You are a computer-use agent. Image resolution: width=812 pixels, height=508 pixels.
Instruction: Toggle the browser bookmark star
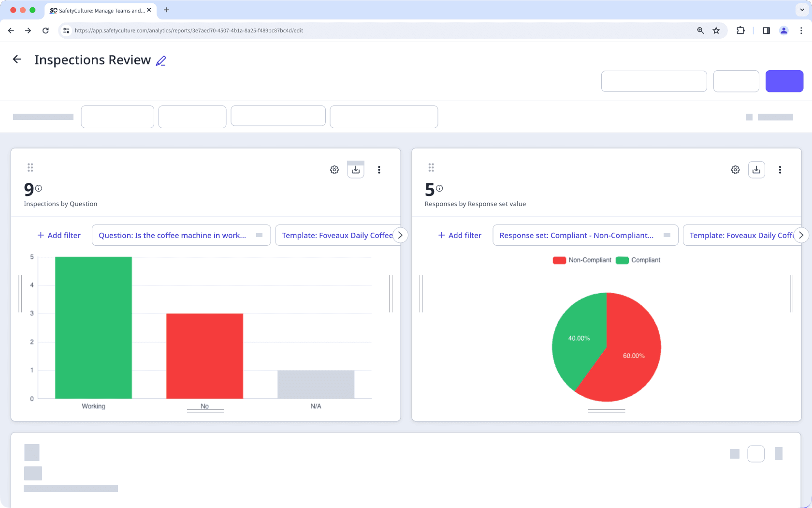point(716,30)
